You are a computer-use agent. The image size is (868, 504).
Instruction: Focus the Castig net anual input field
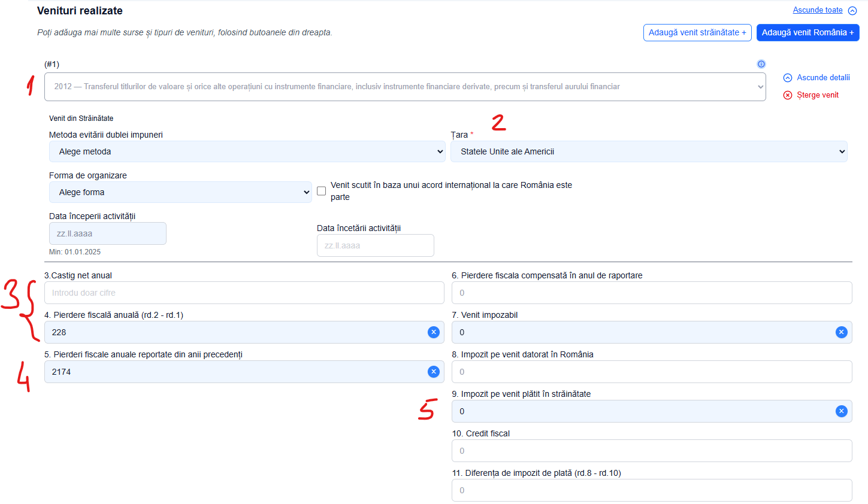click(x=244, y=293)
